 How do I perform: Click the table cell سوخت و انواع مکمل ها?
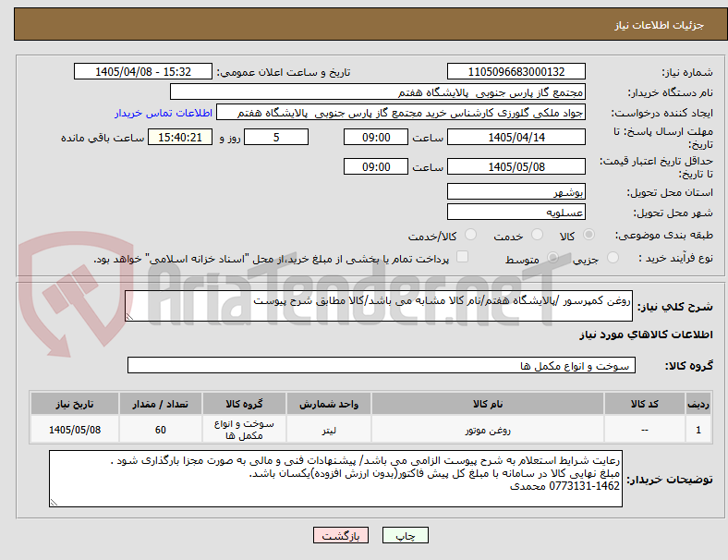(x=244, y=430)
